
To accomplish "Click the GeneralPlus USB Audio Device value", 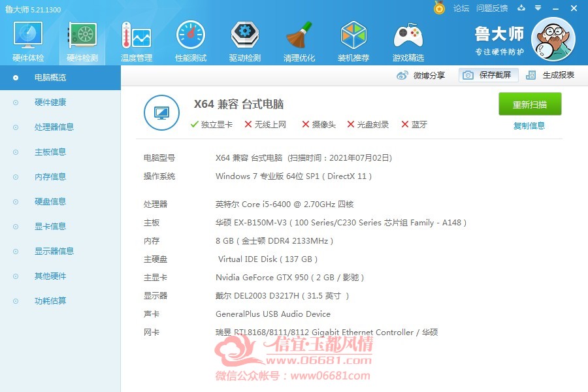I will click(x=273, y=314).
